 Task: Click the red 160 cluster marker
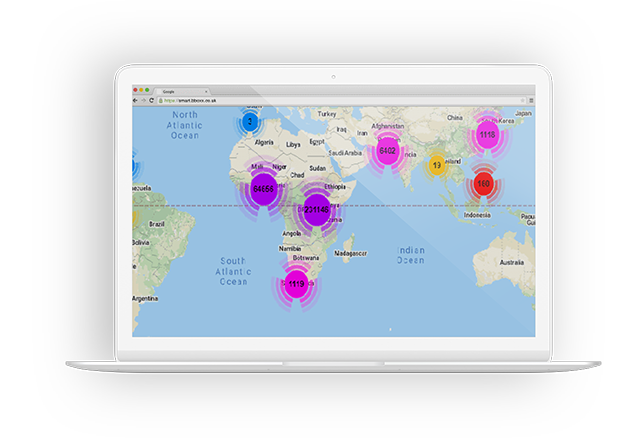click(483, 184)
